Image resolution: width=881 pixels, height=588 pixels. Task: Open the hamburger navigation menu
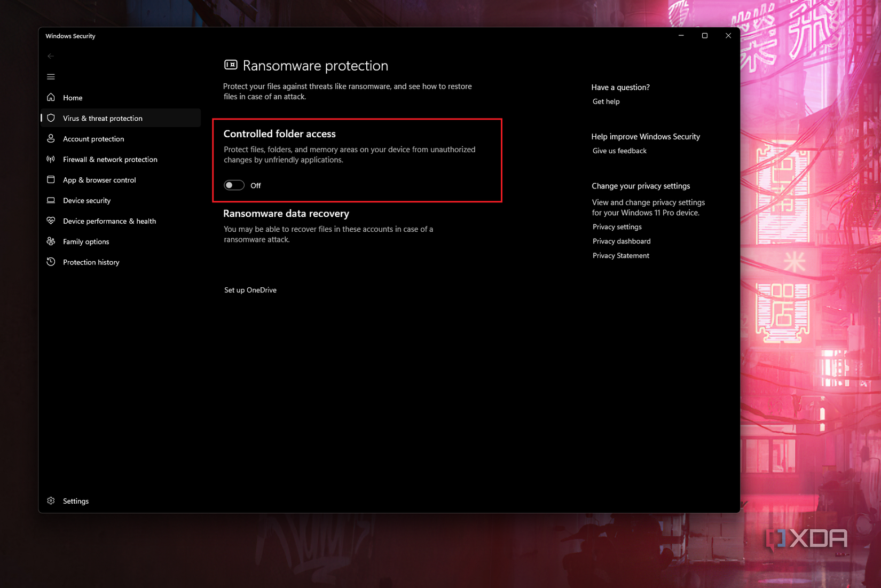pyautogui.click(x=51, y=77)
